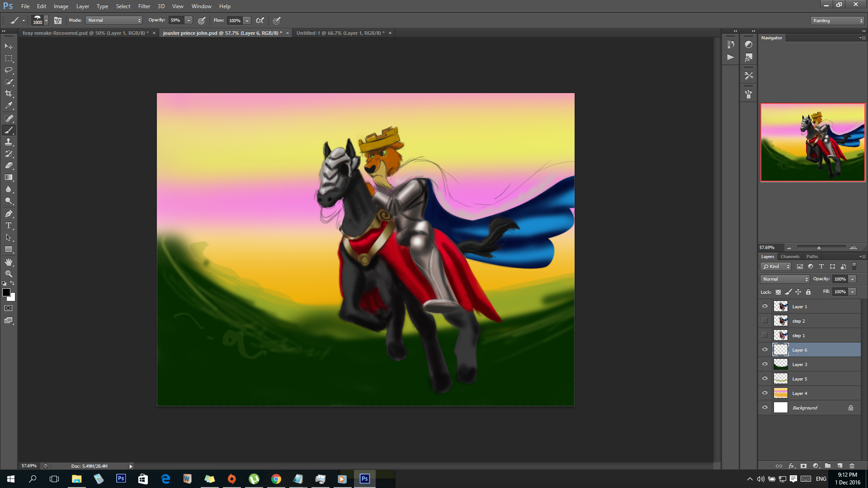Image resolution: width=868 pixels, height=488 pixels.
Task: Expand the Painting workspace dropdown
Action: (x=837, y=21)
